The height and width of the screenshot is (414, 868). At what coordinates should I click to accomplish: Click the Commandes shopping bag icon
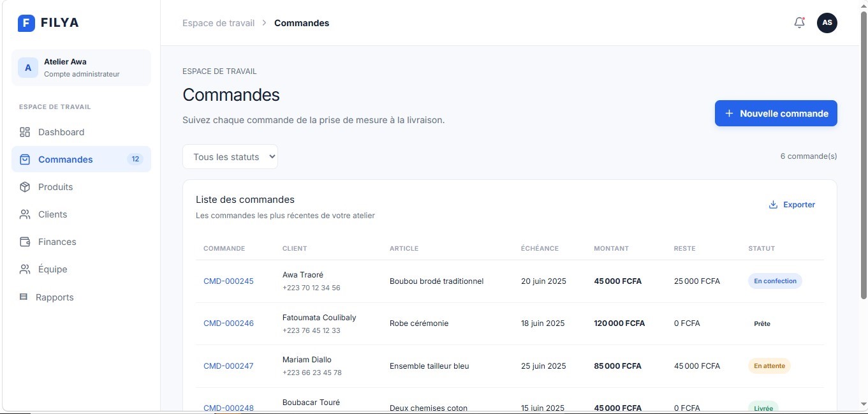(25, 159)
